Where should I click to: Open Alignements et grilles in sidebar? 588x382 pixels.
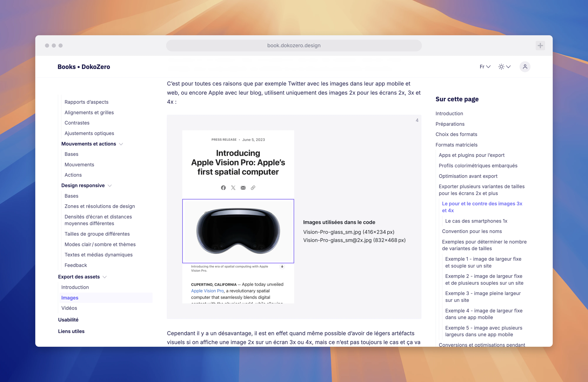coord(89,112)
